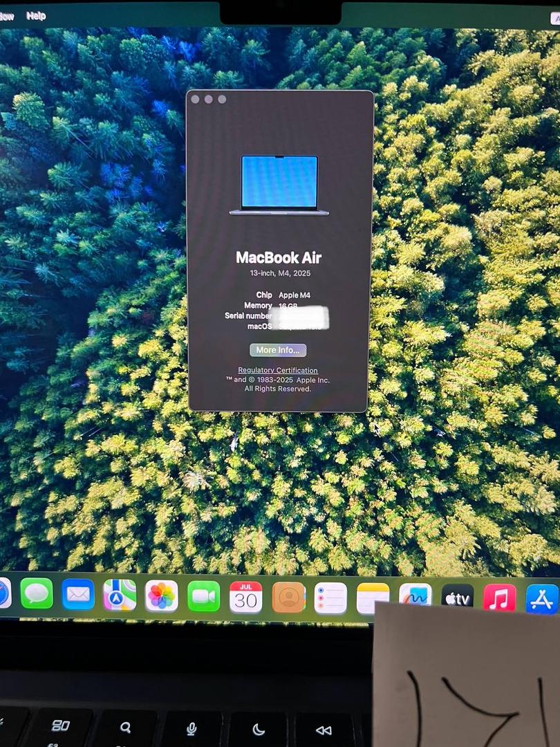Launch Reminders from the Dock
Screen dimensions: 560x747
click(330, 598)
